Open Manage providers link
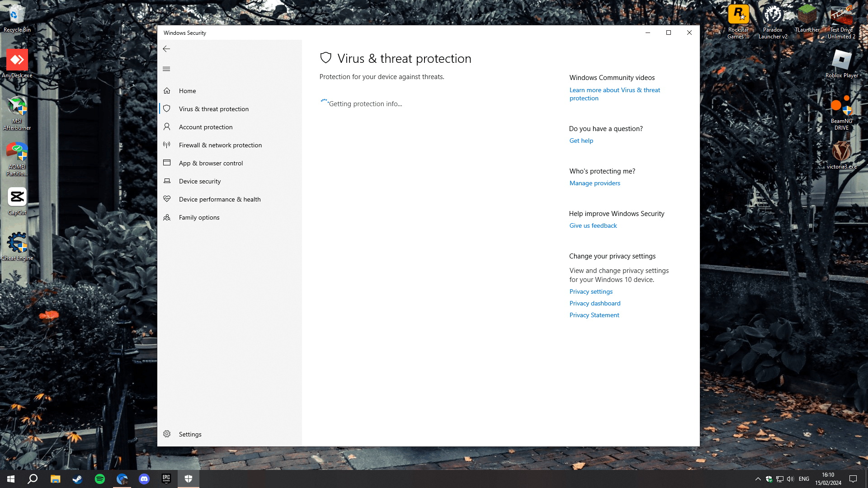868x488 pixels. 594,183
